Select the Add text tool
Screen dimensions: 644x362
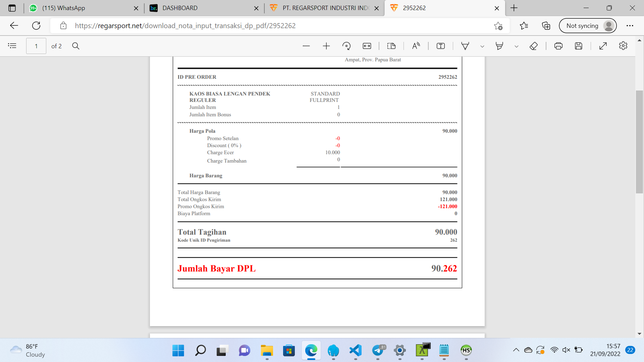(441, 46)
